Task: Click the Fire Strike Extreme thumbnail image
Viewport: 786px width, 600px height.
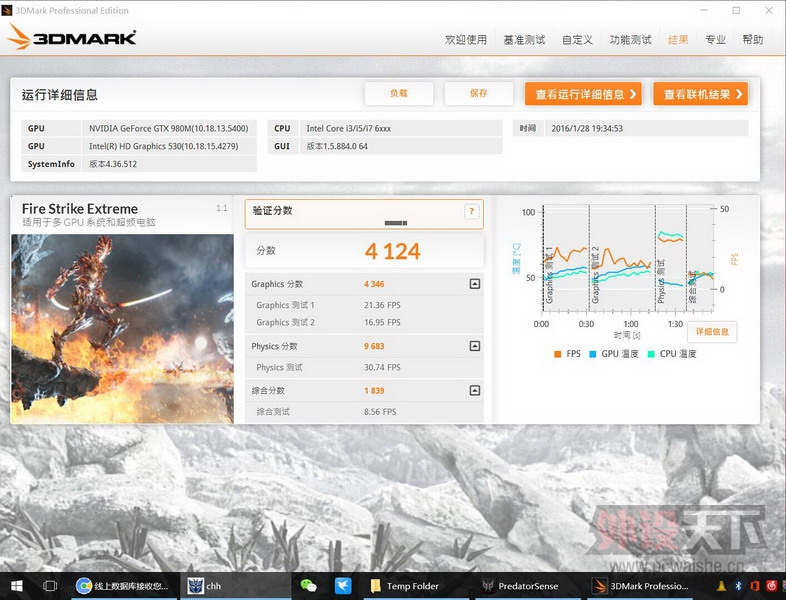Action: 122,329
